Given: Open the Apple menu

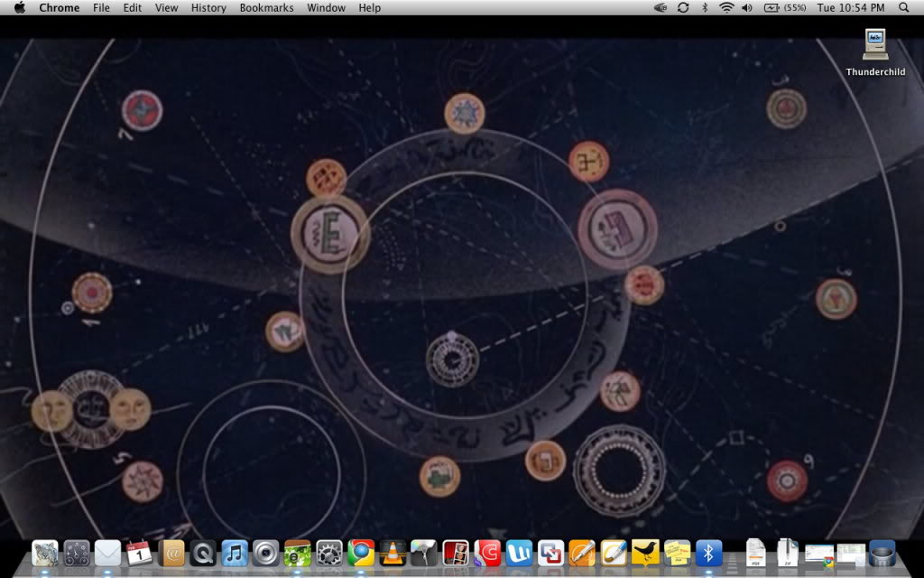Looking at the screenshot, I should tap(20, 7).
